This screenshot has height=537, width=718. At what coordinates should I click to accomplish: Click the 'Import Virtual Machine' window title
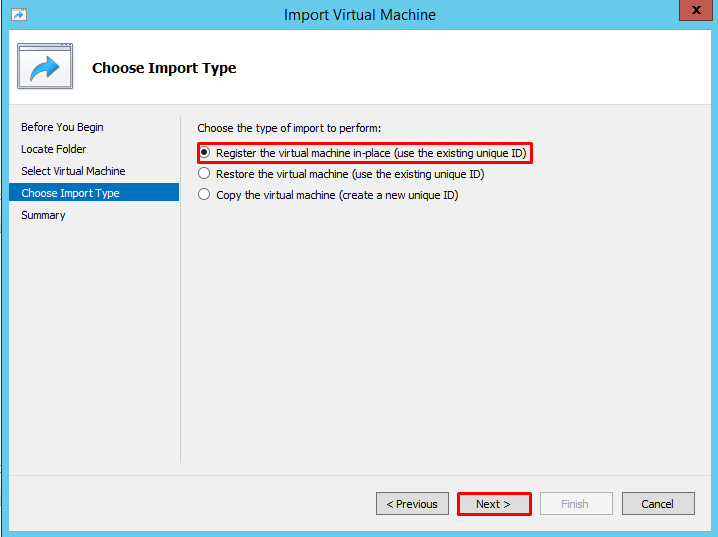pyautogui.click(x=359, y=15)
